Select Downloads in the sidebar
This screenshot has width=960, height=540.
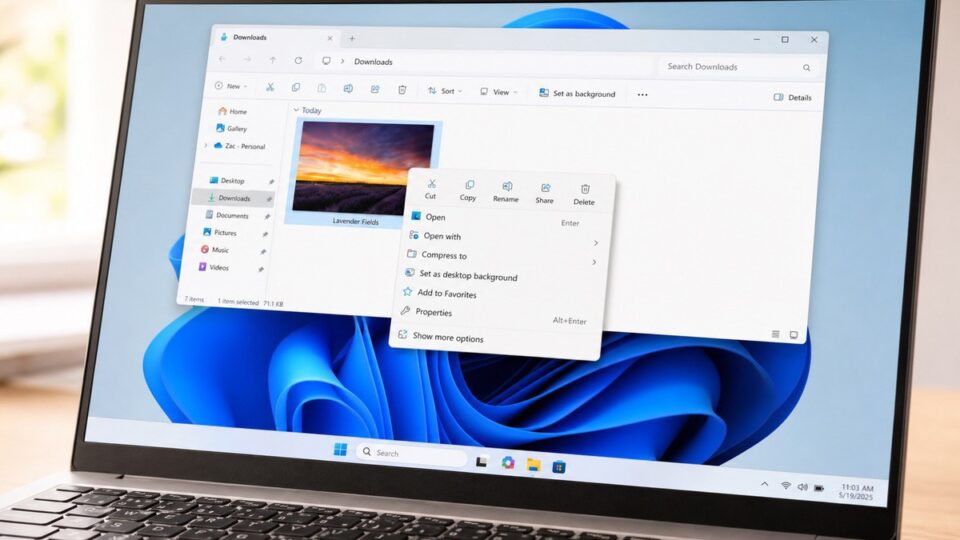[x=232, y=198]
